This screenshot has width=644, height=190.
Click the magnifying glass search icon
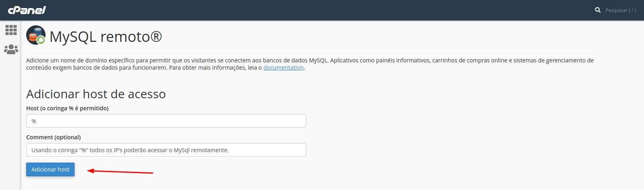click(x=598, y=10)
